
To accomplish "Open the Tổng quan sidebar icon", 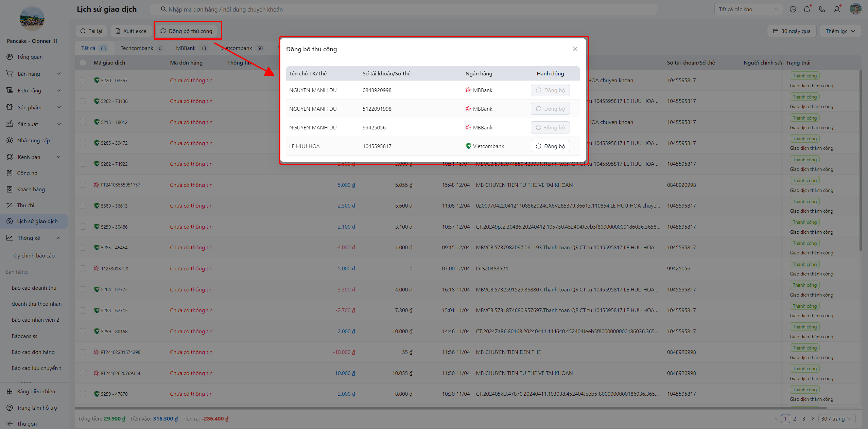I will pyautogui.click(x=10, y=57).
